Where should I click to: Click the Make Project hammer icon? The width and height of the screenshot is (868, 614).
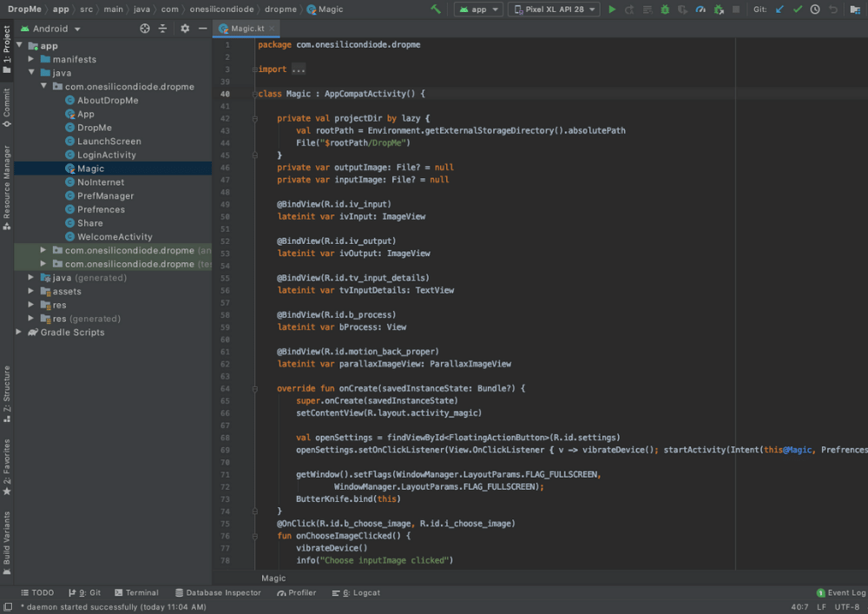436,10
